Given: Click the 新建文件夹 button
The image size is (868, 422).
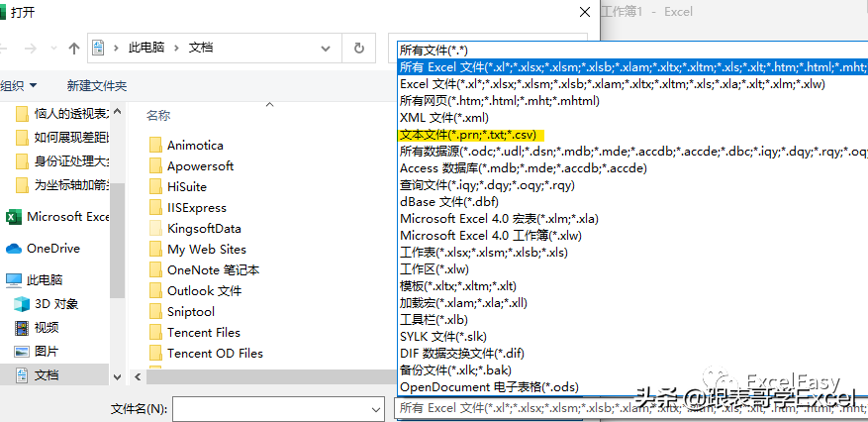Looking at the screenshot, I should click(x=97, y=86).
